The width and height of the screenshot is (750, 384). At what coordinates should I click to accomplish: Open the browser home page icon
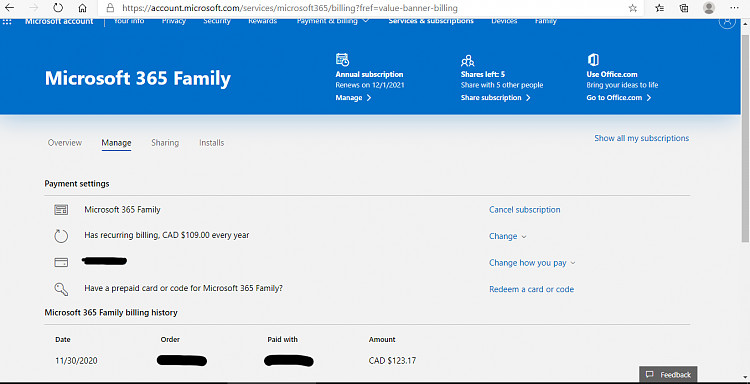(82, 8)
